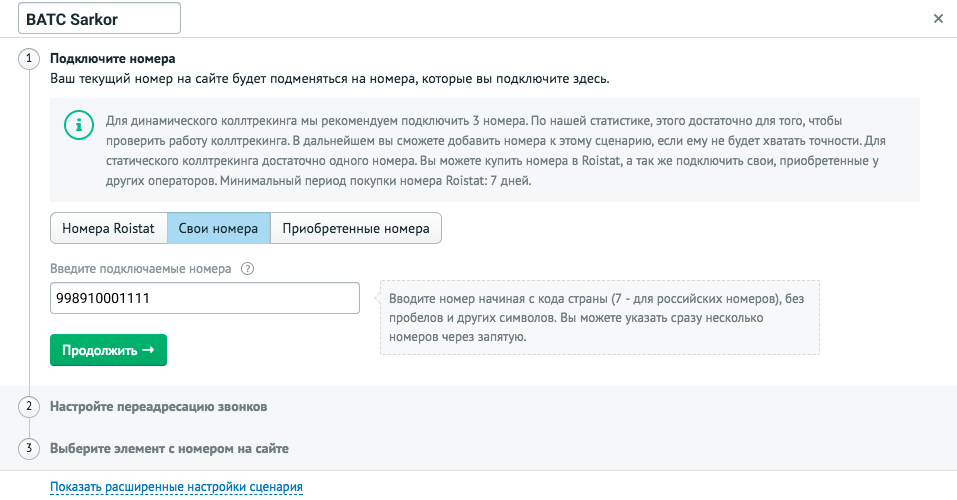Collapse the Подключите номера step heading
Screen dimensions: 957x500
coord(112,59)
